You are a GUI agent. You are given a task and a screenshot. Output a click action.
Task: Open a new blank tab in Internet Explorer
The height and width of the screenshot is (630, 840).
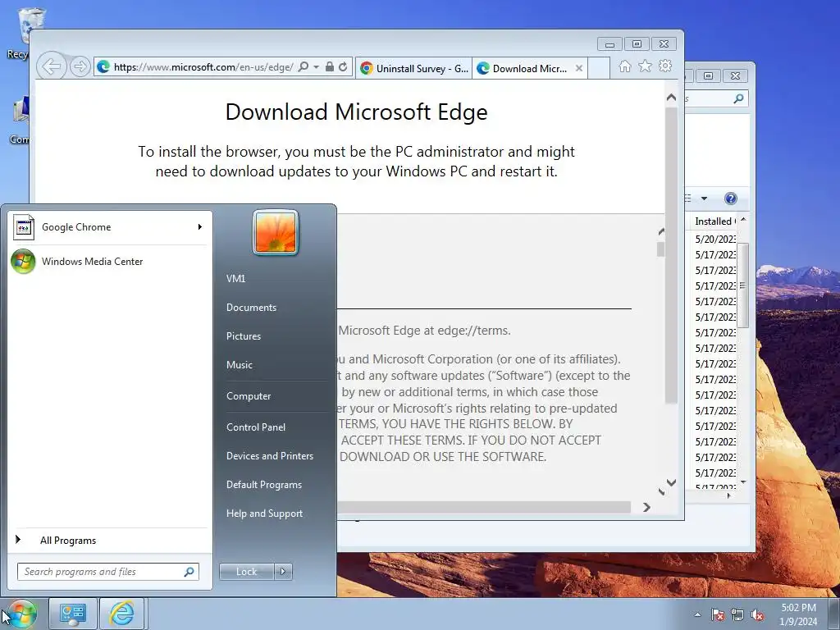point(599,69)
